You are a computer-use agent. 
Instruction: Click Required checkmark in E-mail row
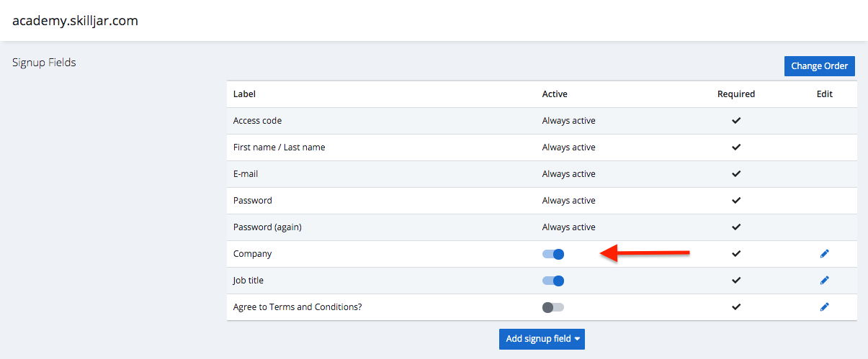tap(735, 174)
